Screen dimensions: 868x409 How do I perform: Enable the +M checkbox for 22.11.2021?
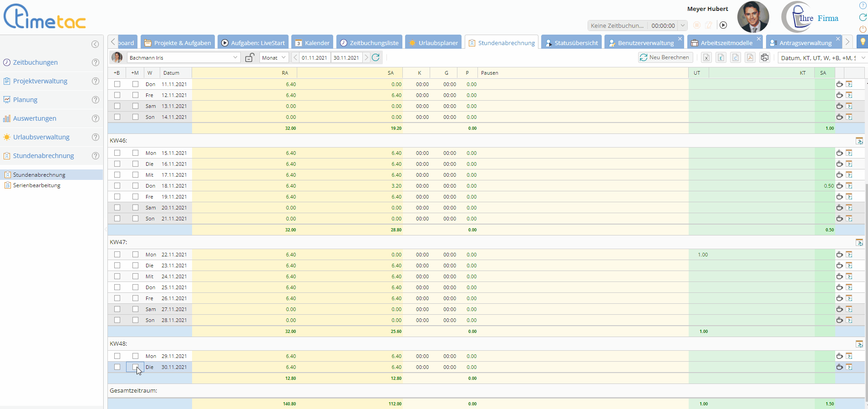(135, 255)
